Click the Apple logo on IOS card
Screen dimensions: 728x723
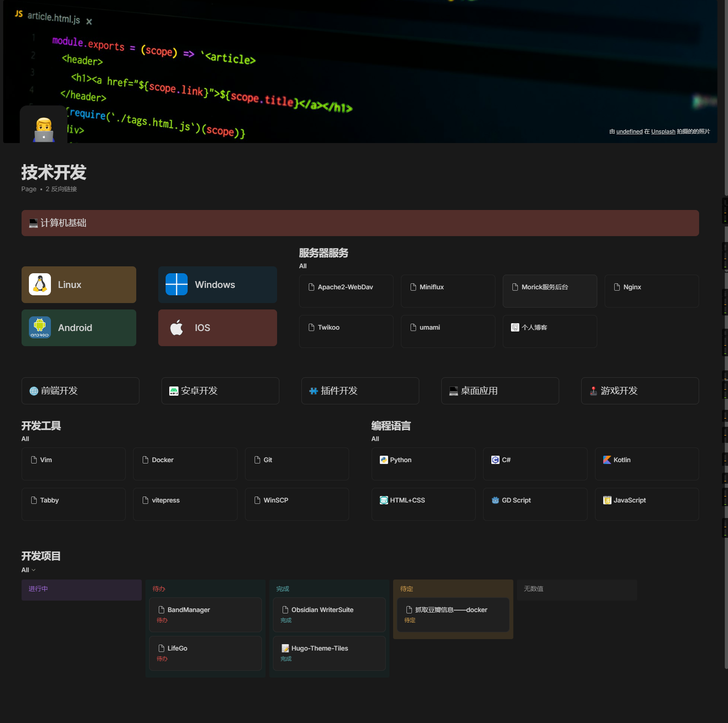click(177, 328)
